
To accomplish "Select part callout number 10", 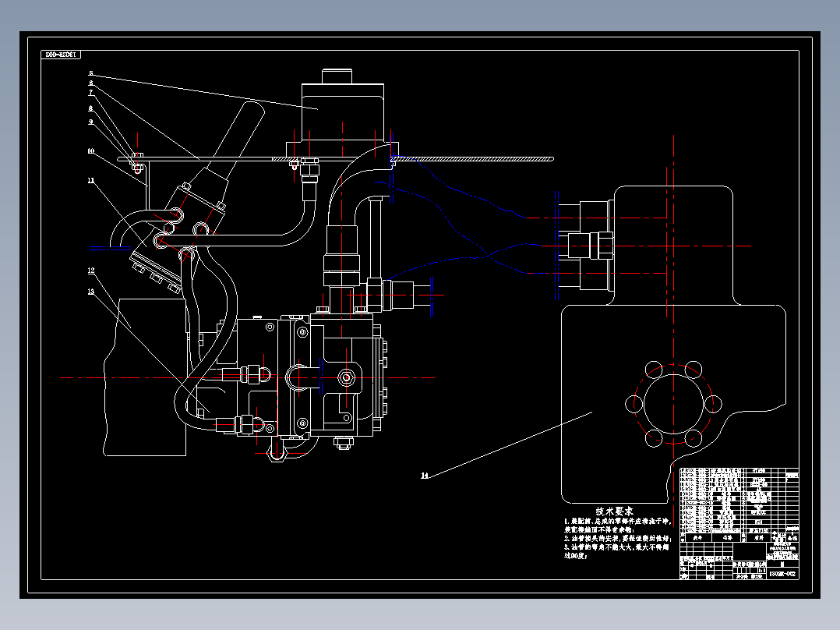I will coord(91,151).
